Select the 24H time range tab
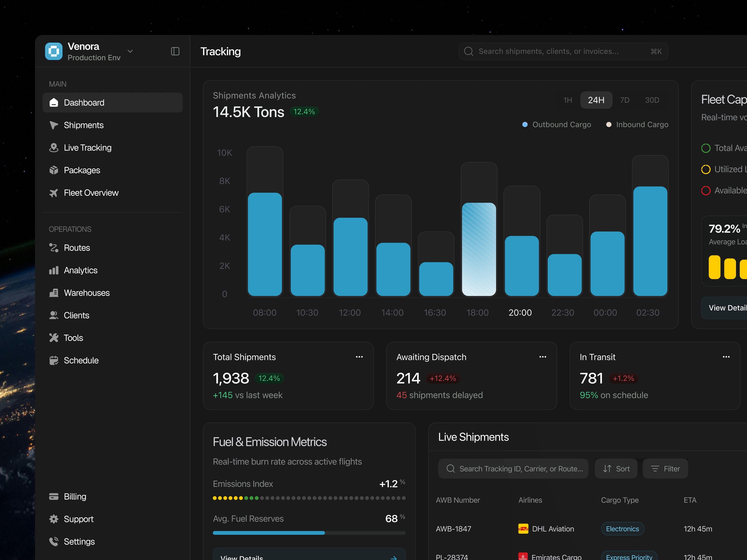The width and height of the screenshot is (747, 560). tap(596, 100)
